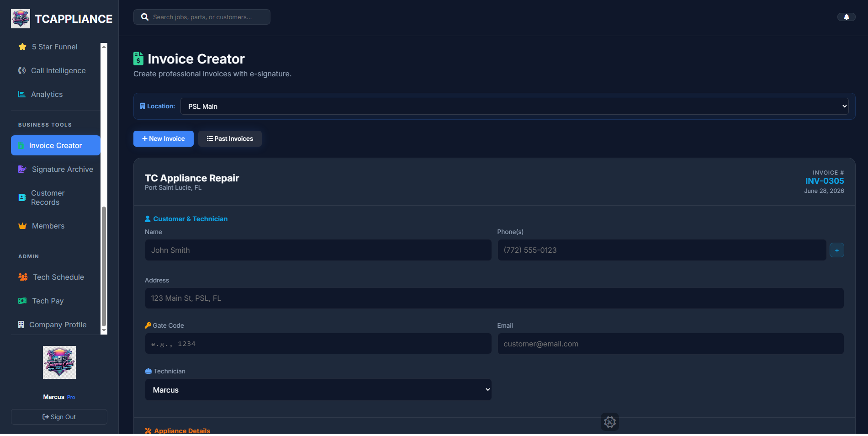Image resolution: width=868 pixels, height=436 pixels.
Task: Open 5 Star Funnel menu item
Action: (56, 47)
